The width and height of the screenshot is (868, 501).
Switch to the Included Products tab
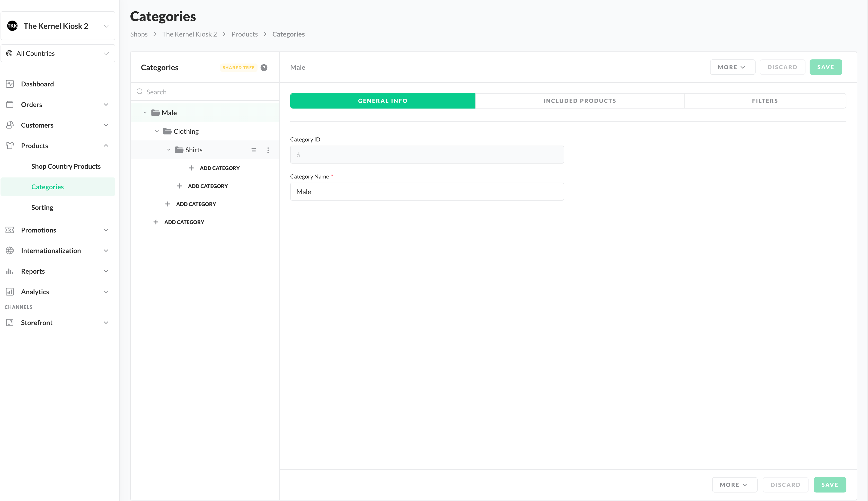pos(580,101)
